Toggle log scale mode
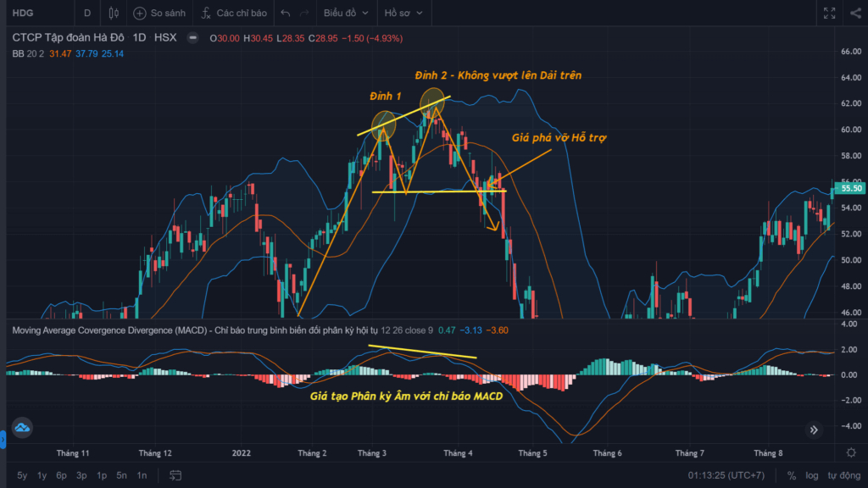This screenshot has width=868, height=488. (x=811, y=475)
